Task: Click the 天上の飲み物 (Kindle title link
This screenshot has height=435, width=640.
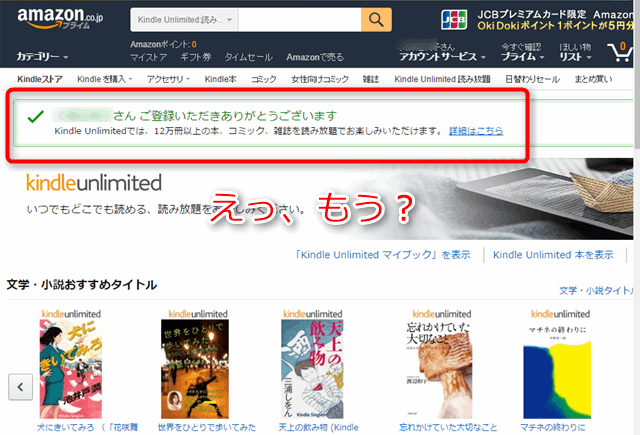Action: coord(318,427)
